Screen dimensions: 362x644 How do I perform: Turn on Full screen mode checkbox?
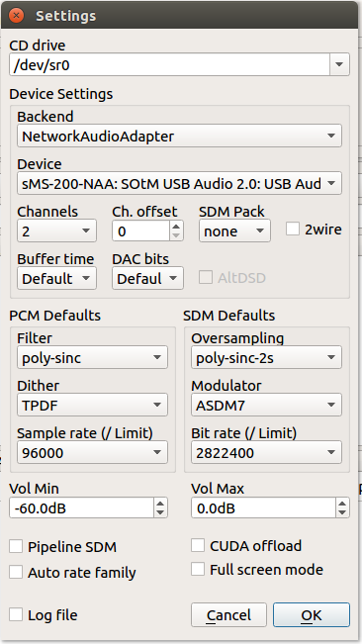pyautogui.click(x=198, y=569)
